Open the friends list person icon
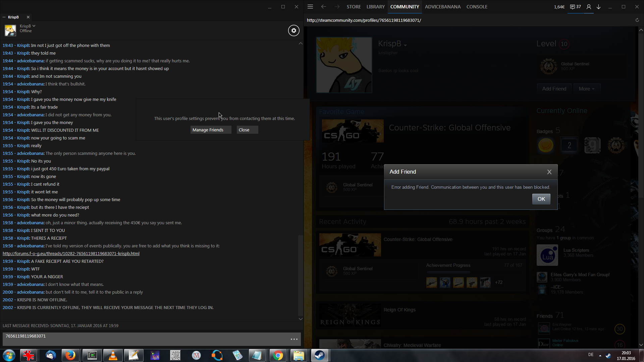Screen dimensions: 644x362 588,7
